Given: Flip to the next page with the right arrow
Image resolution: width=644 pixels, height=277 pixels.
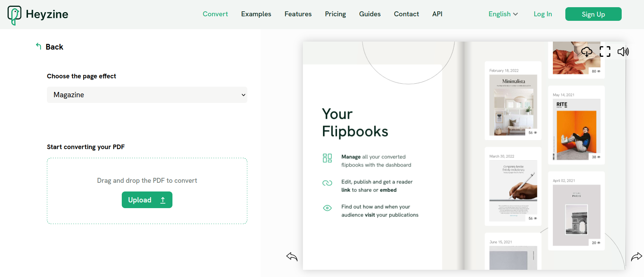Looking at the screenshot, I should click(x=637, y=257).
